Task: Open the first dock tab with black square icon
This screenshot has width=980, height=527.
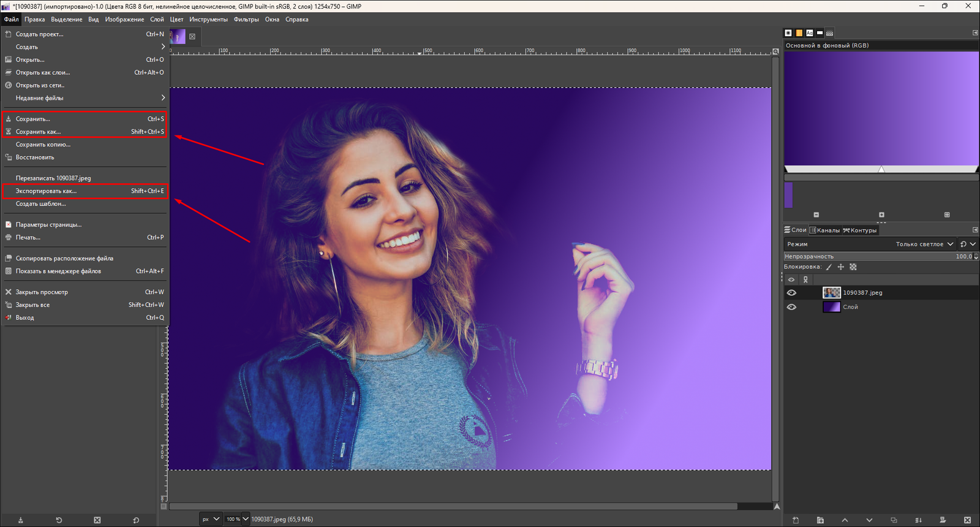Action: tap(788, 33)
